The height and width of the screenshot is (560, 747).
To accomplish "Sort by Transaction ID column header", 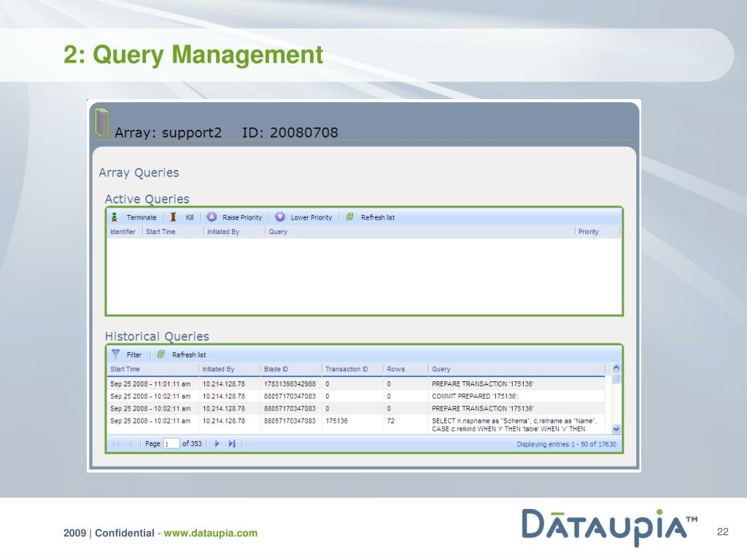I will (347, 369).
